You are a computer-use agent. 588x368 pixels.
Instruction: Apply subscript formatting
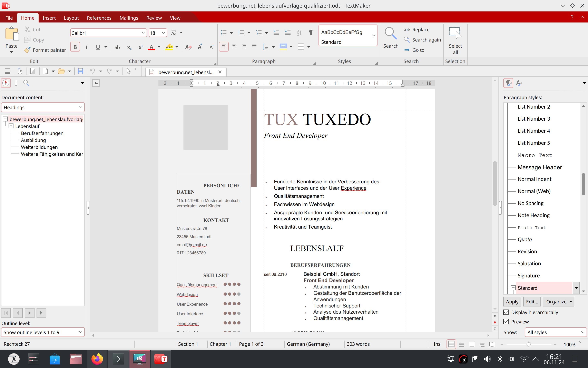tap(129, 47)
